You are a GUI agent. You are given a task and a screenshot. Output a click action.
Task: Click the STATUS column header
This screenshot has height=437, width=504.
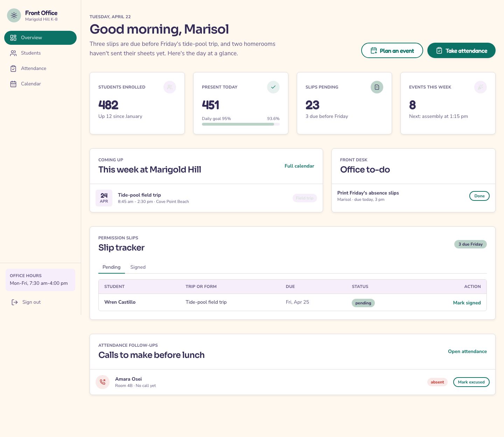(x=360, y=287)
